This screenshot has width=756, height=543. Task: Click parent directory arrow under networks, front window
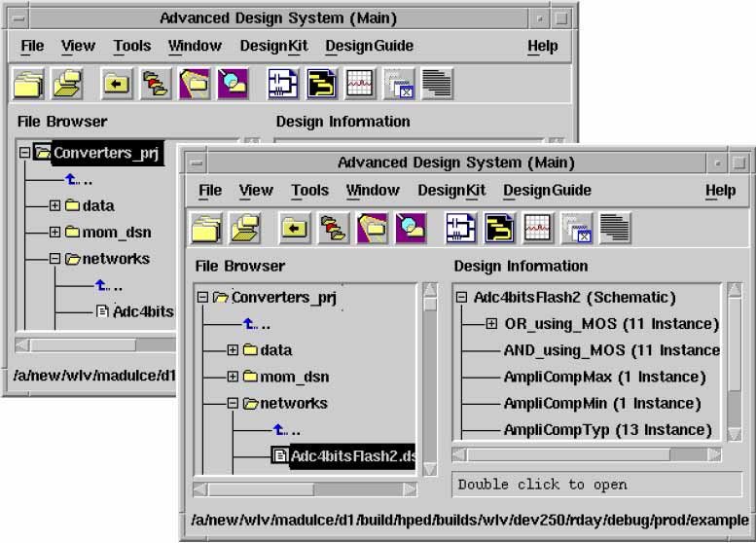[x=279, y=429]
